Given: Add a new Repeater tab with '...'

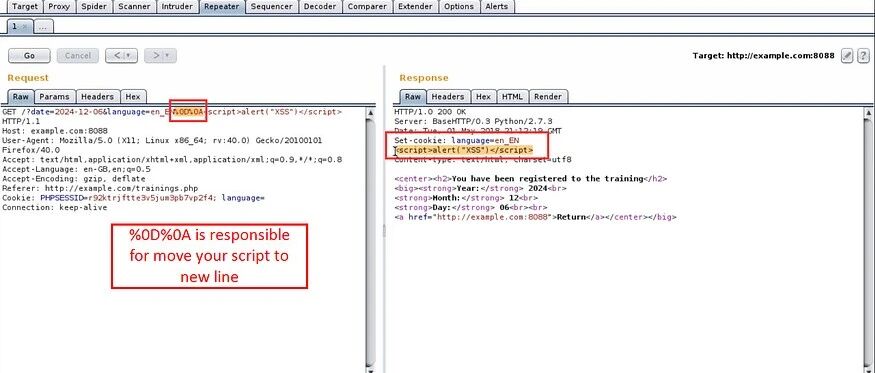Looking at the screenshot, I should 44,26.
